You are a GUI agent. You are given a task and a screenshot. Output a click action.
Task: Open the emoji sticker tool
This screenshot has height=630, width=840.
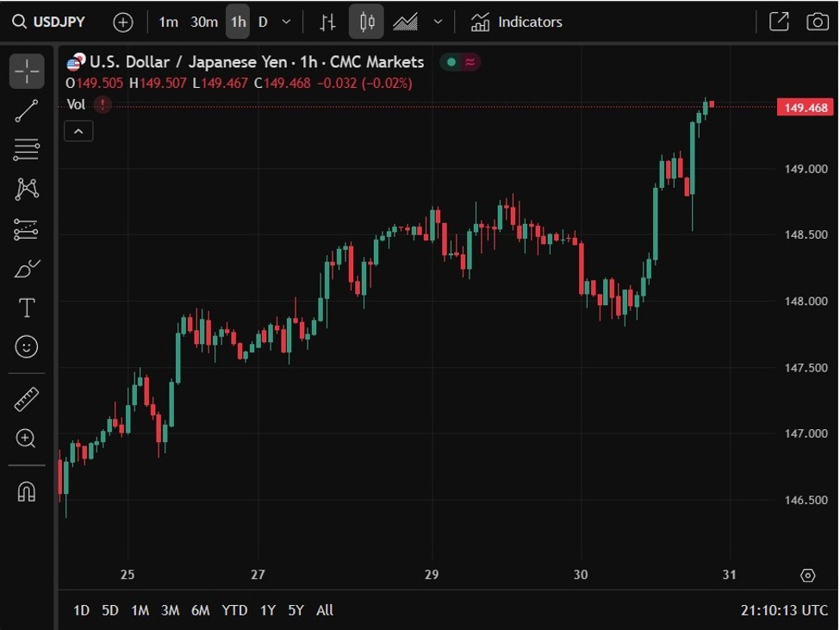pos(26,346)
